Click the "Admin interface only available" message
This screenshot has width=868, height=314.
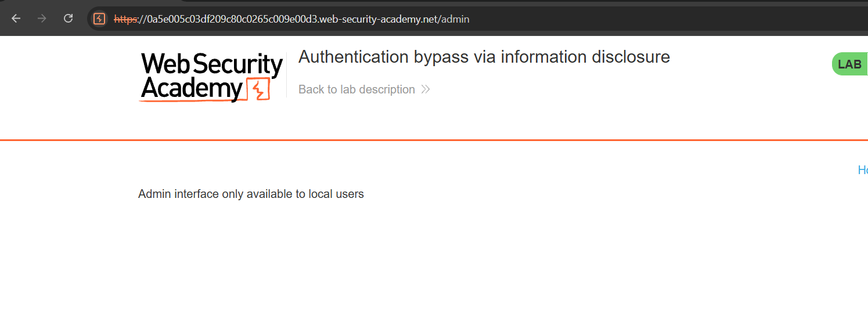pos(251,194)
